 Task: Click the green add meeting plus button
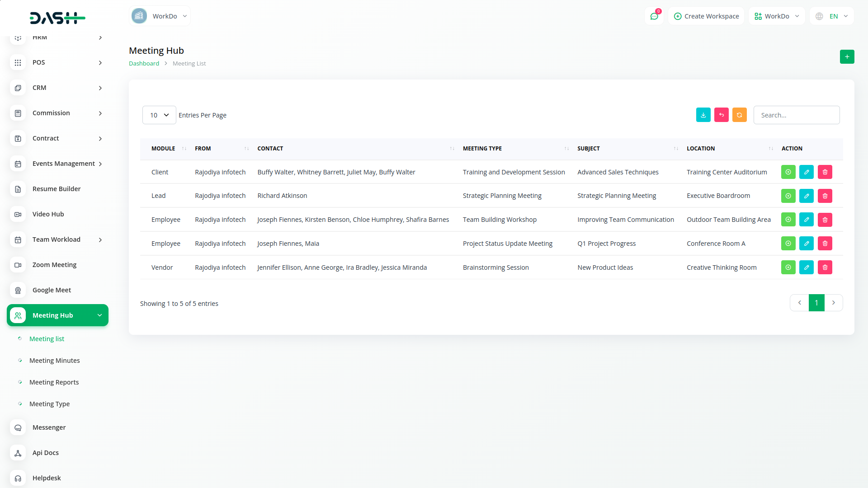(x=847, y=57)
